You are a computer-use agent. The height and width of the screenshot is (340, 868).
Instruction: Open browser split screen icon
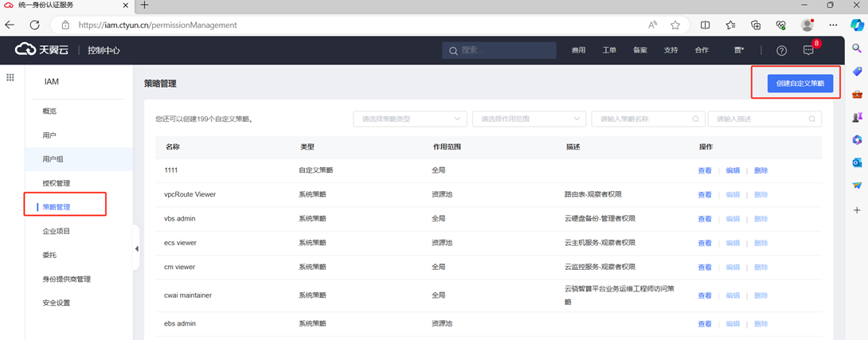pos(705,25)
